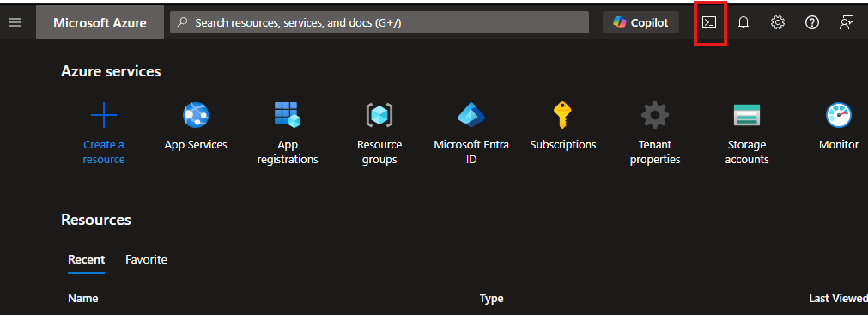Screen dimensions: 868x315
Task: Click the App registrations label
Action: pyautogui.click(x=288, y=152)
